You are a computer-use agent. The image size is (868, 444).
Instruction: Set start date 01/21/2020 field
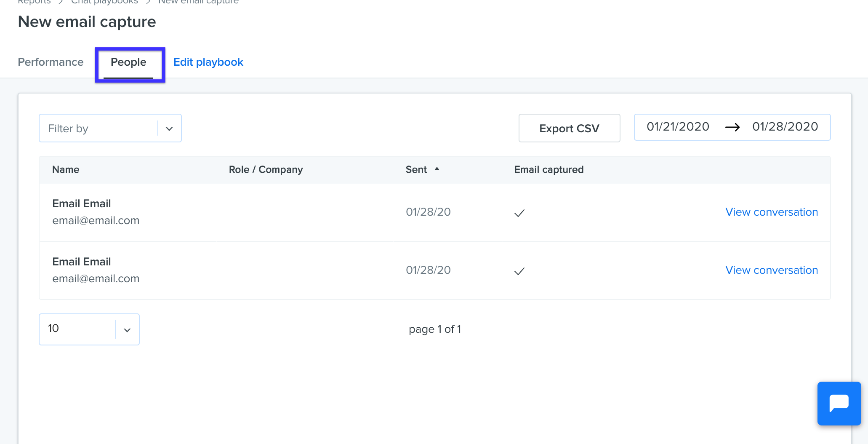coord(678,126)
